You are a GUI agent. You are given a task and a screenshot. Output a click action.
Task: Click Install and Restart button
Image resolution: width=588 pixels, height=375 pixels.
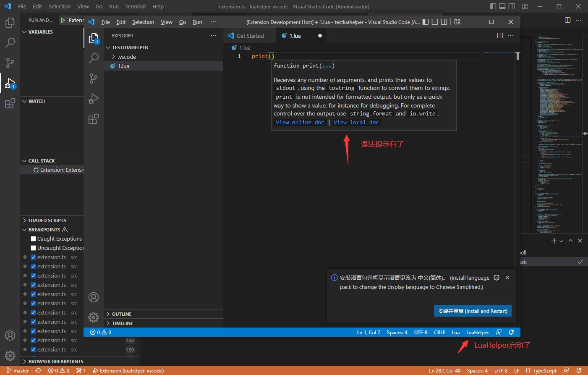pyautogui.click(x=473, y=311)
